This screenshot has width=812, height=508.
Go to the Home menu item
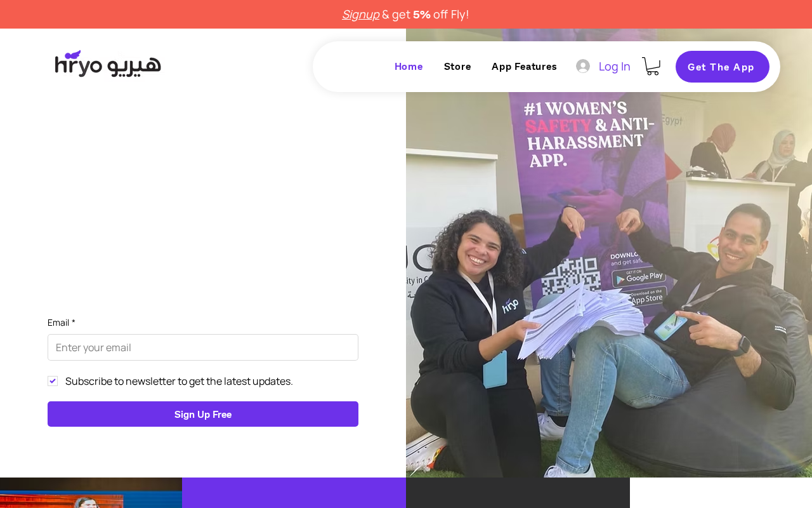pos(409,66)
